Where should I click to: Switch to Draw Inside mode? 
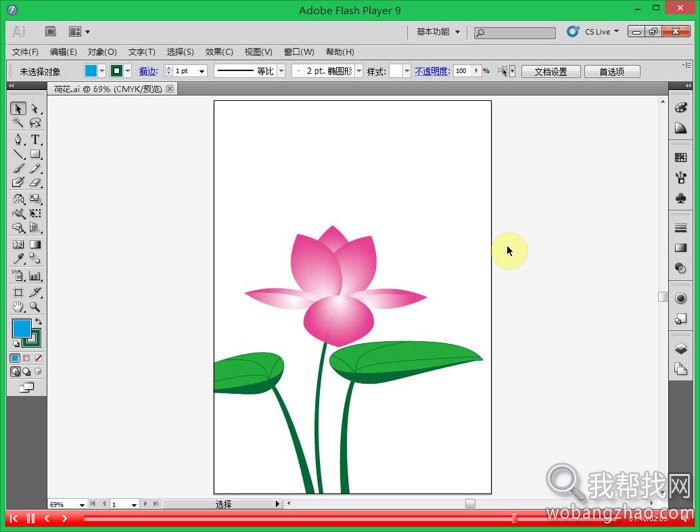38,371
